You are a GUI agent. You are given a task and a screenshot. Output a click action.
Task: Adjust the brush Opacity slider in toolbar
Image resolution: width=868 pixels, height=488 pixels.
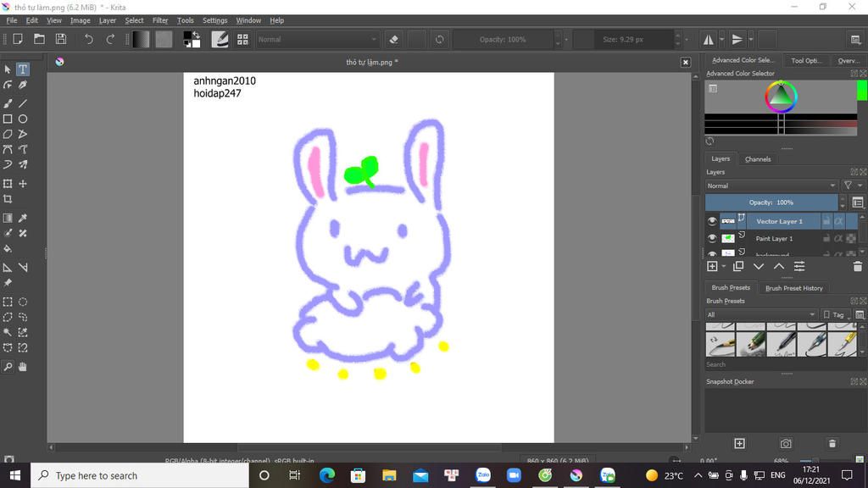click(x=503, y=39)
